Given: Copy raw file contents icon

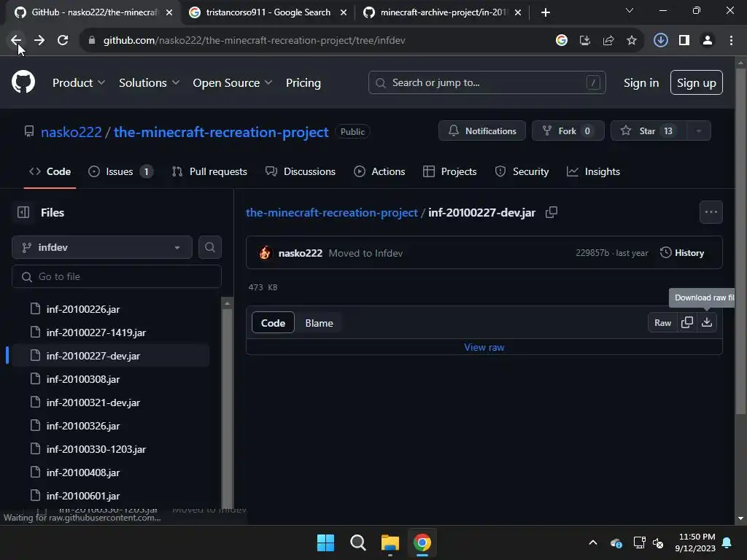Looking at the screenshot, I should tap(687, 322).
